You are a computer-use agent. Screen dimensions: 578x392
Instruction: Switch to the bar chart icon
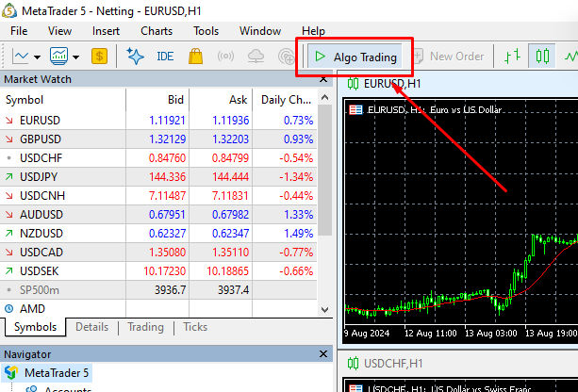pyautogui.click(x=512, y=57)
